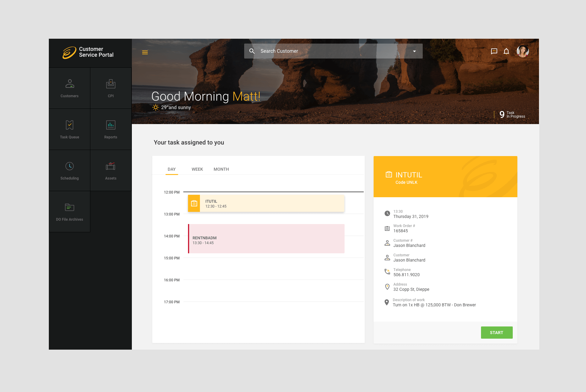Click the Turn on 1x HB description text
Image resolution: width=586 pixels, height=392 pixels.
pos(434,305)
